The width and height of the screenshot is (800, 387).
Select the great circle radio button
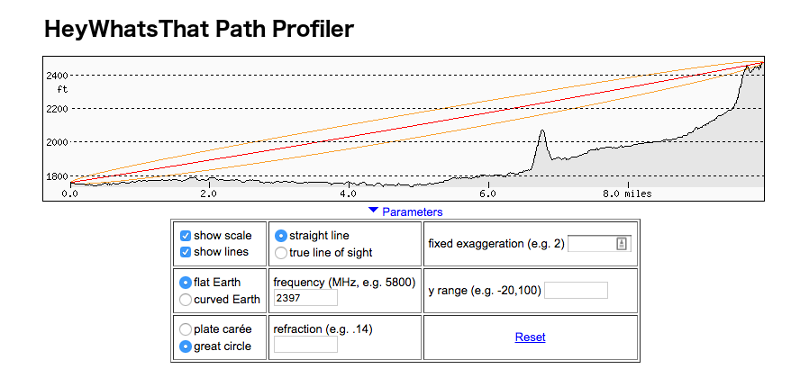(x=185, y=346)
